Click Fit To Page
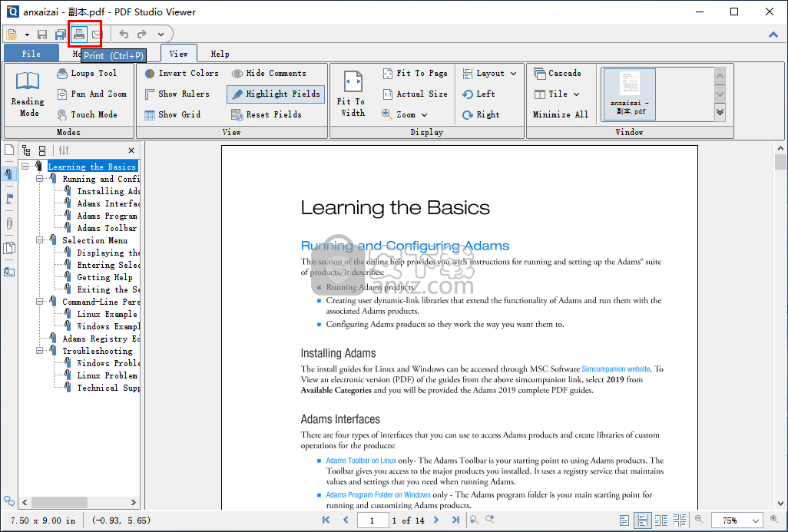This screenshot has width=788, height=532. 415,74
